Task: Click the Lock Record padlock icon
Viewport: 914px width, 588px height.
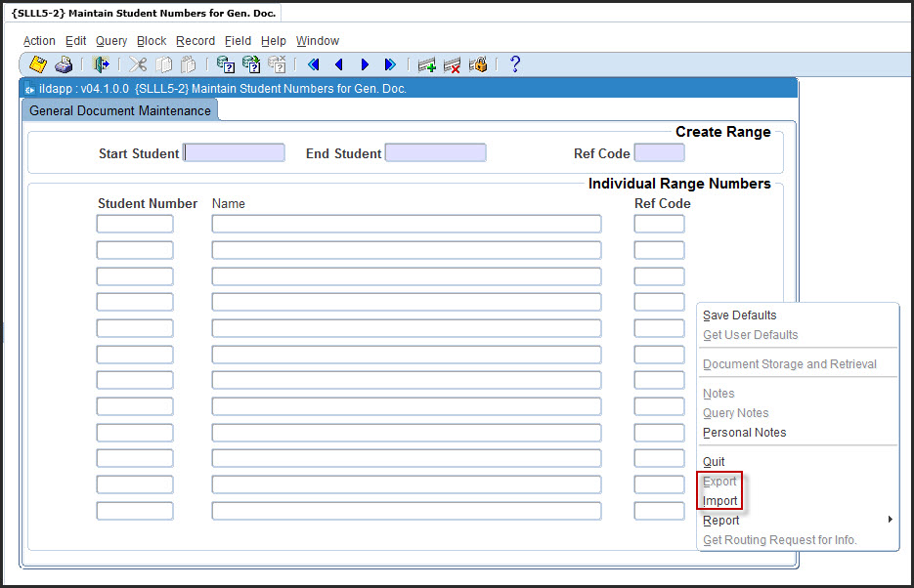Action: (478, 64)
